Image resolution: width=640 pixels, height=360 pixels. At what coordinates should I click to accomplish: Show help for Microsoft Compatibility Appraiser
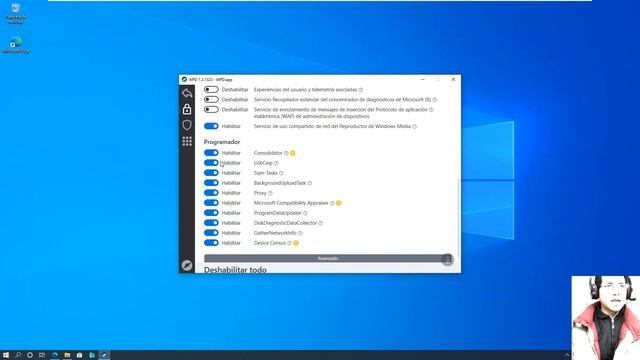332,203
